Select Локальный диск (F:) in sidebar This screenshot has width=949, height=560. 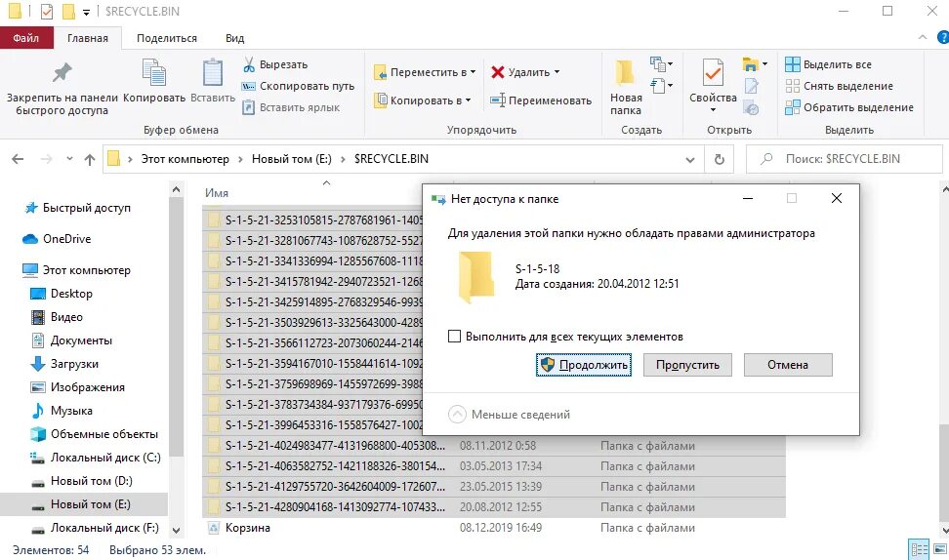(x=95, y=528)
